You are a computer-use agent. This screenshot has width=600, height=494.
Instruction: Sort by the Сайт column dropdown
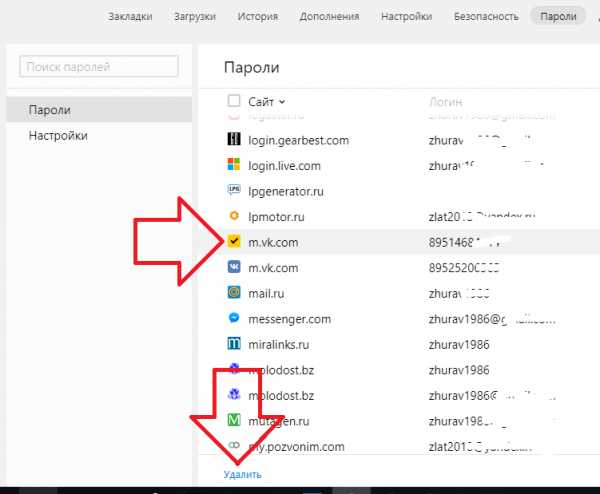(266, 102)
